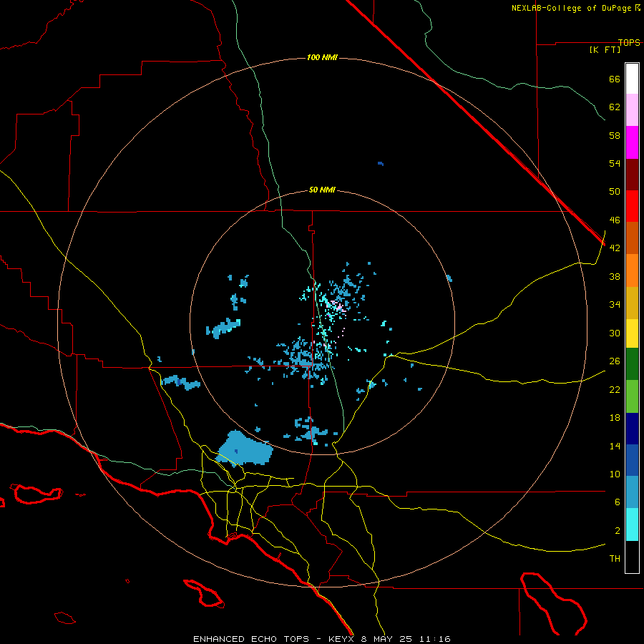
Task: Click the black threshold swatch beside TH
Action: pyautogui.click(x=632, y=557)
